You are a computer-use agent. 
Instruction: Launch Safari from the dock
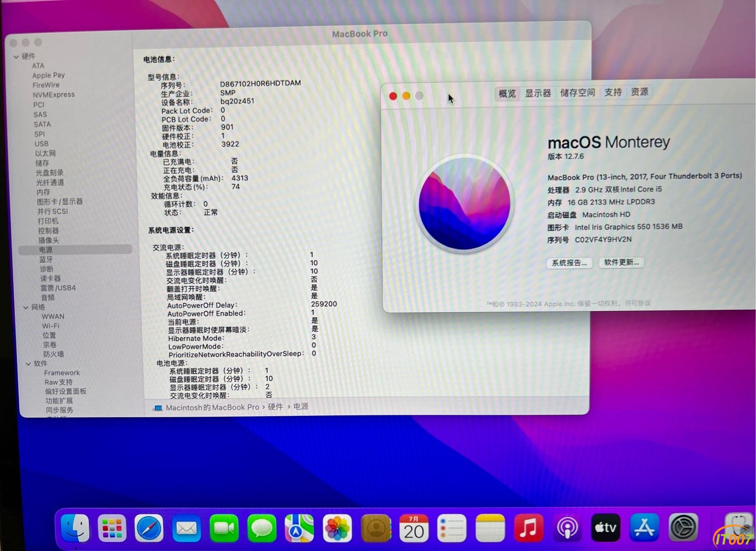[x=149, y=528]
